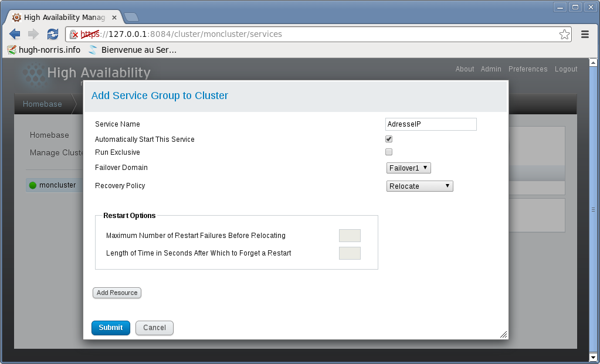Expand the Recovery Policy dropdown
Image resolution: width=600 pixels, height=364 pixels.
(420, 186)
